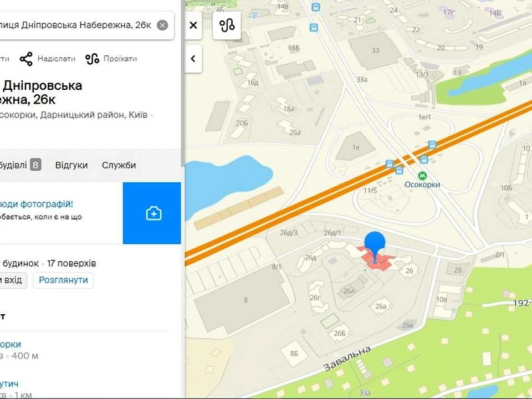532x399 pixels.
Task: Click the building labeled 17г
Action: (x=448, y=13)
